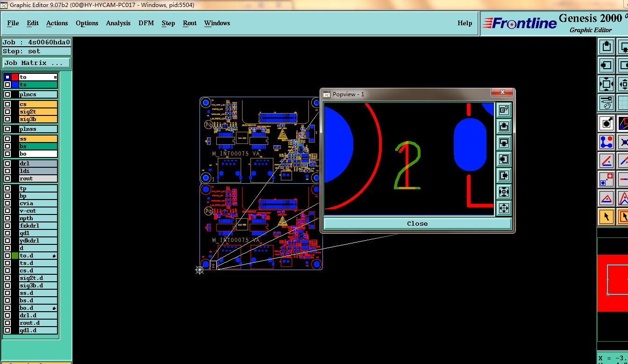Select the move blue square to red square tool
The image size is (628, 364).
coord(607,179)
